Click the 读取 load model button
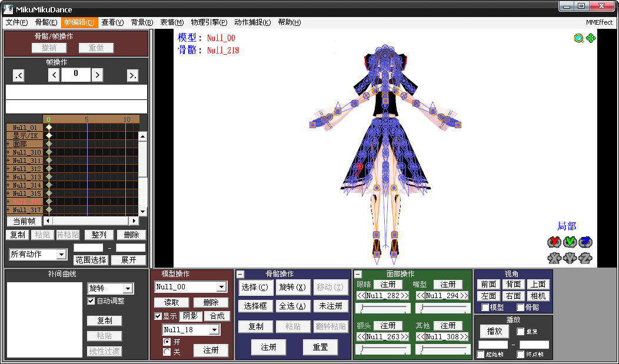This screenshot has height=364, width=619. pyautogui.click(x=171, y=302)
